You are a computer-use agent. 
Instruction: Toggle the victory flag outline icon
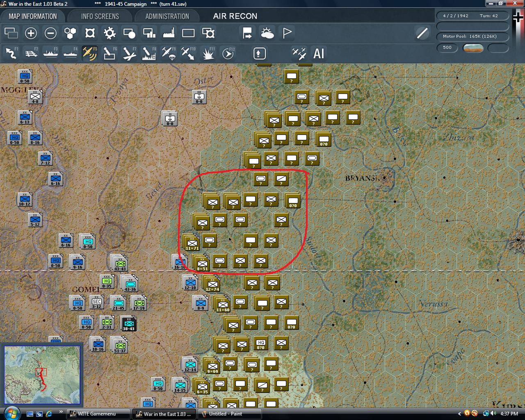pyautogui.click(x=287, y=33)
